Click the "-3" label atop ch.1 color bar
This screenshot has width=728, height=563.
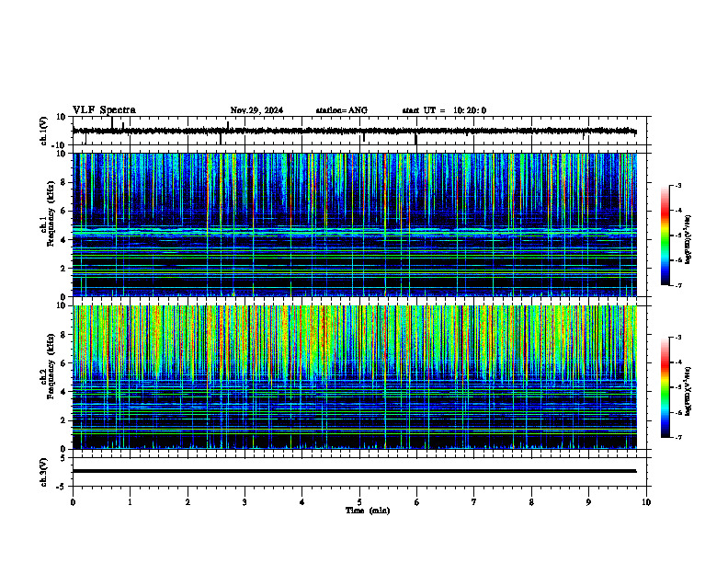pyautogui.click(x=677, y=185)
